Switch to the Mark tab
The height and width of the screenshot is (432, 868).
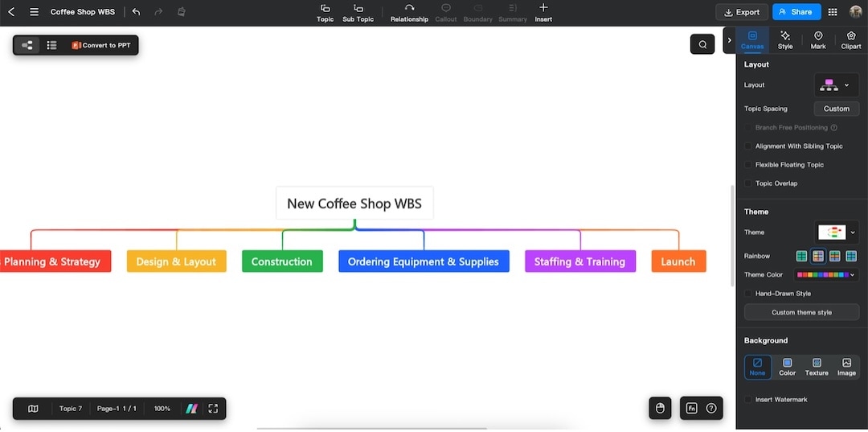(818, 40)
